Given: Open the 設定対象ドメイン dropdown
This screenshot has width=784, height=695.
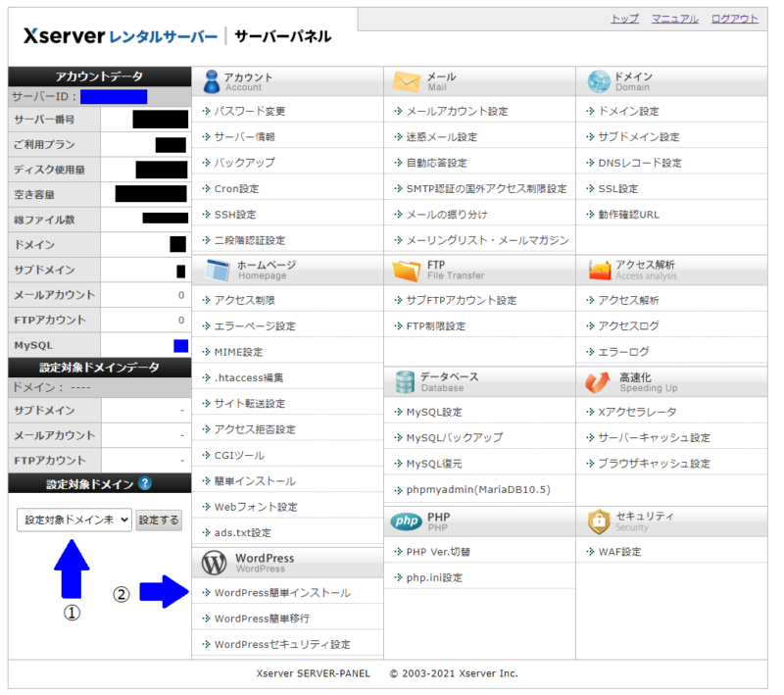Looking at the screenshot, I should [74, 520].
